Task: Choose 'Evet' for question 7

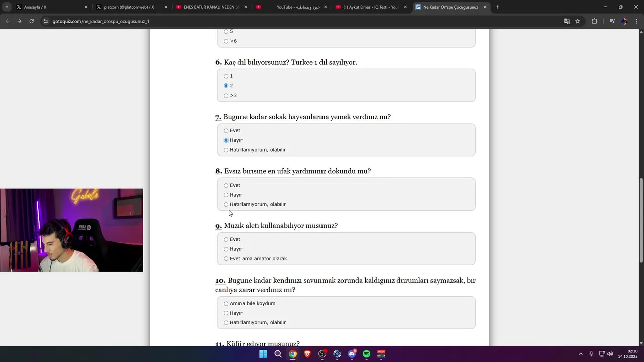Action: point(226,131)
